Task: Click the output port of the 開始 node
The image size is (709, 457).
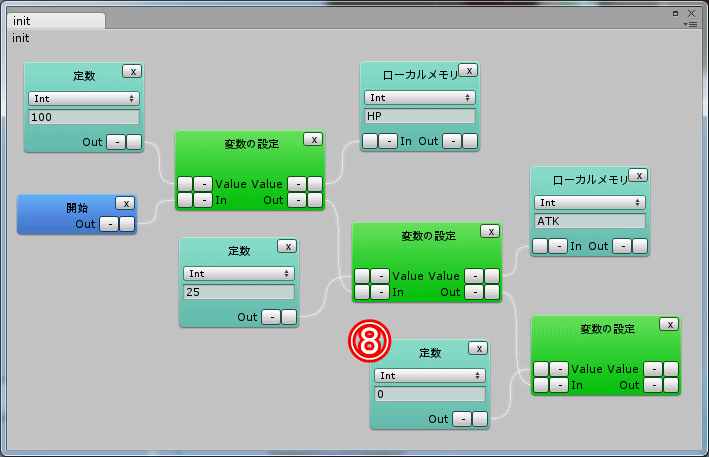Action: [127, 224]
